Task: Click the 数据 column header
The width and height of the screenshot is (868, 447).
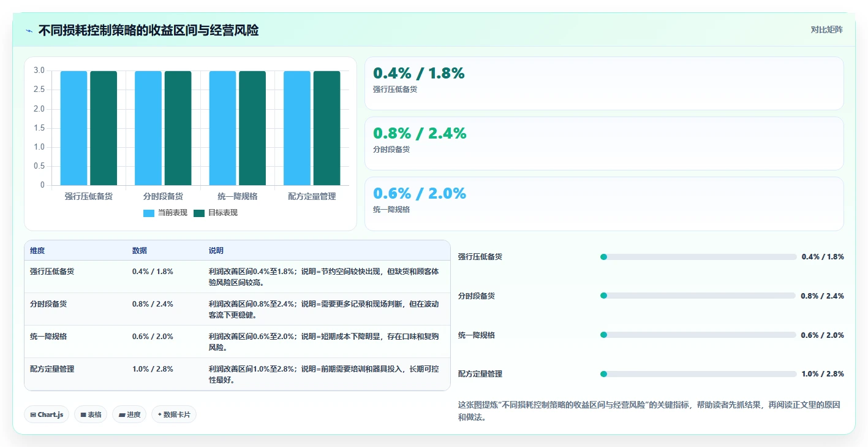Action: 140,251
